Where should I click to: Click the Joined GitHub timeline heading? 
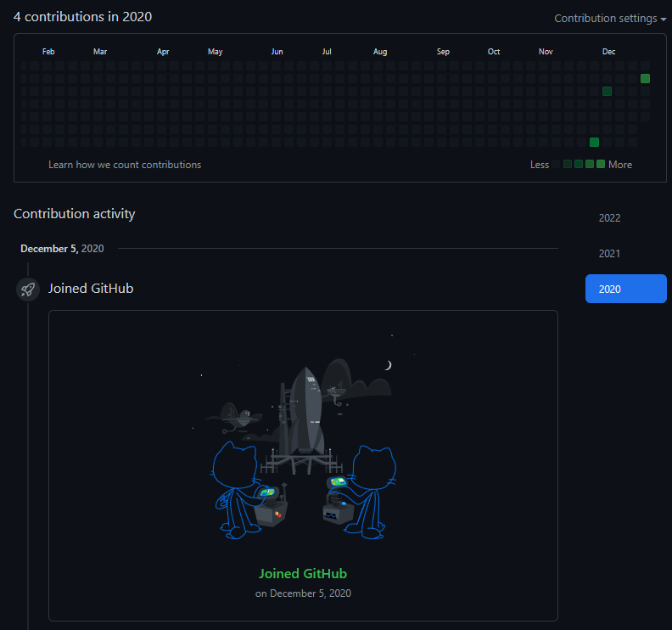91,288
